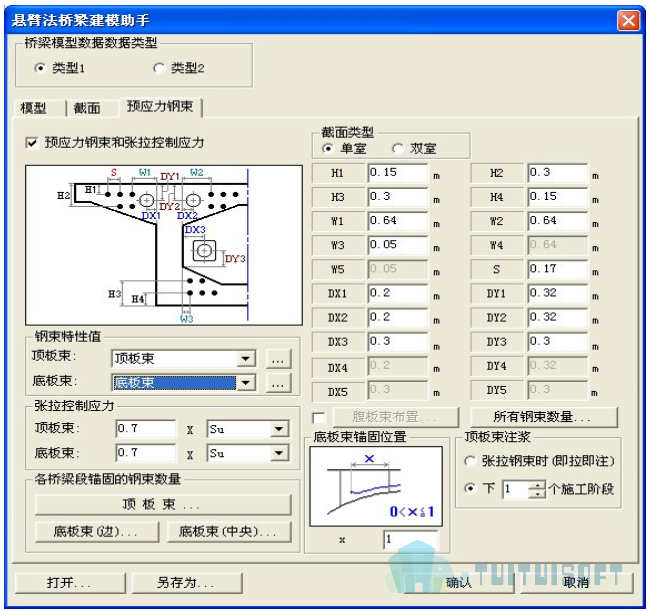Click the S value field
This screenshot has width=648, height=611.
click(x=557, y=269)
